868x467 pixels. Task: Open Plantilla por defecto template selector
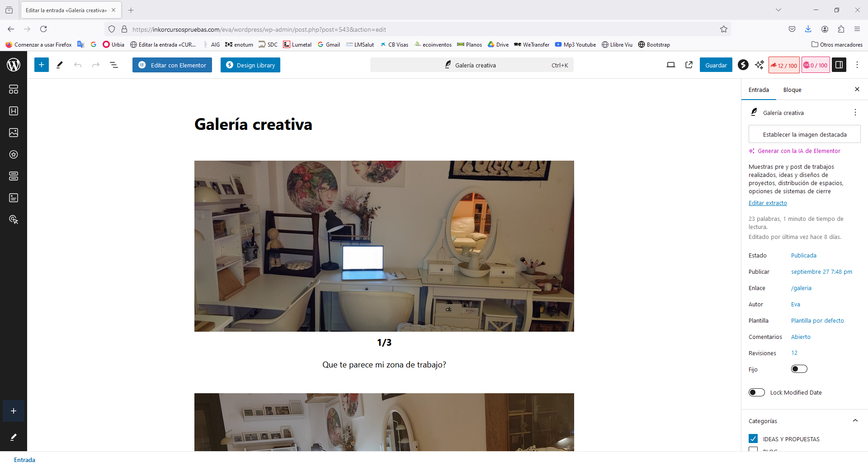817,321
